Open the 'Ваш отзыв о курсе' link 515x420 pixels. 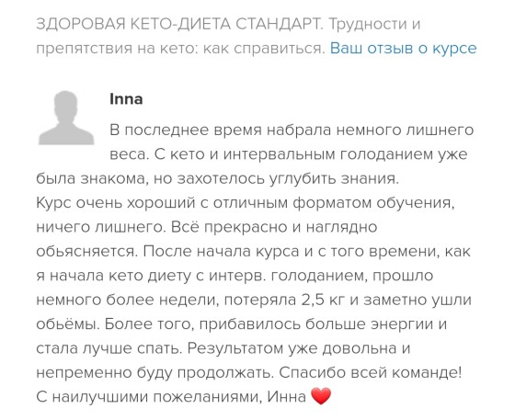(x=403, y=48)
